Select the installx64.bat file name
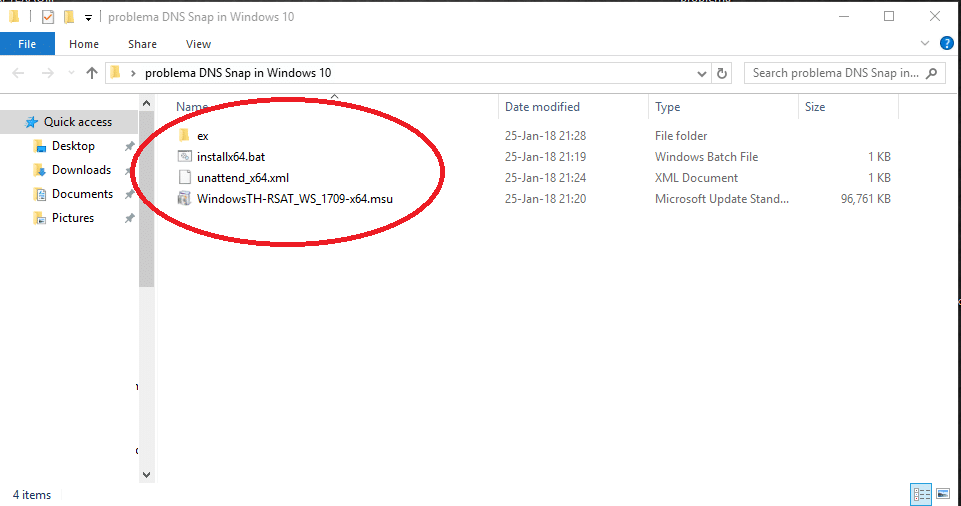 (231, 157)
